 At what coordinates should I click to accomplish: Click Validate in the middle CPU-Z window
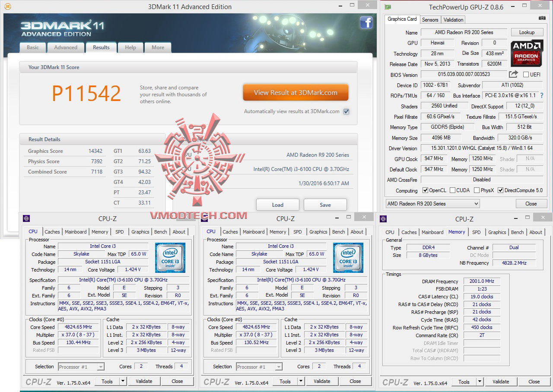(322, 381)
